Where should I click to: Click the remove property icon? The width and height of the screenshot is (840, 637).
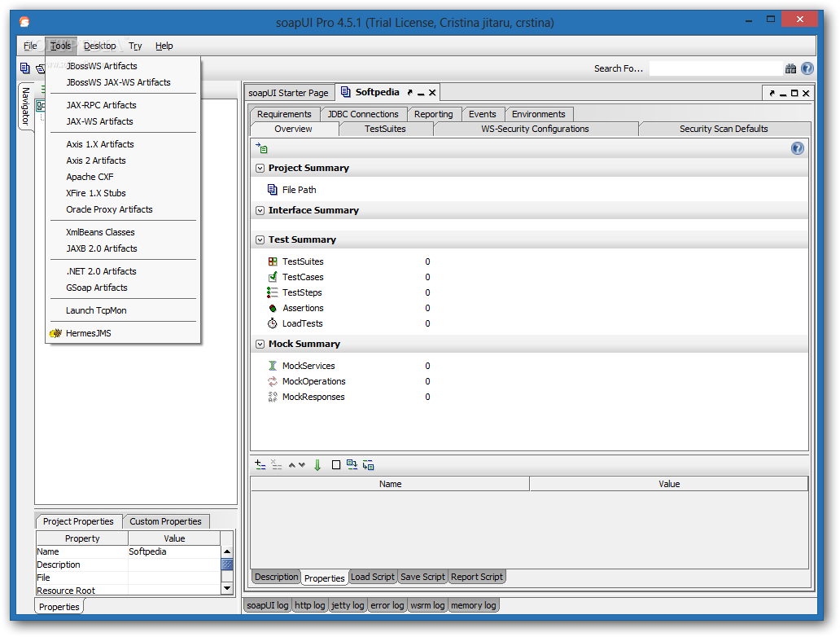click(277, 465)
